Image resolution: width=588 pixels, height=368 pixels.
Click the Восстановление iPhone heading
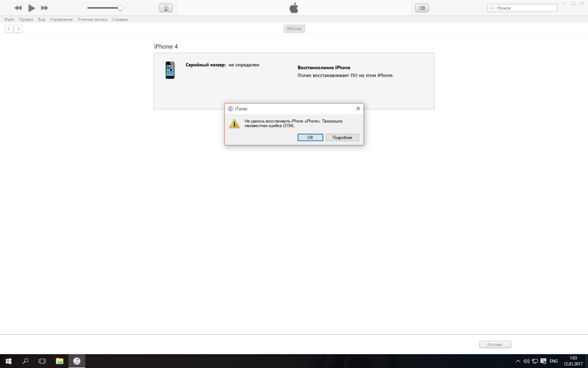pyautogui.click(x=323, y=68)
